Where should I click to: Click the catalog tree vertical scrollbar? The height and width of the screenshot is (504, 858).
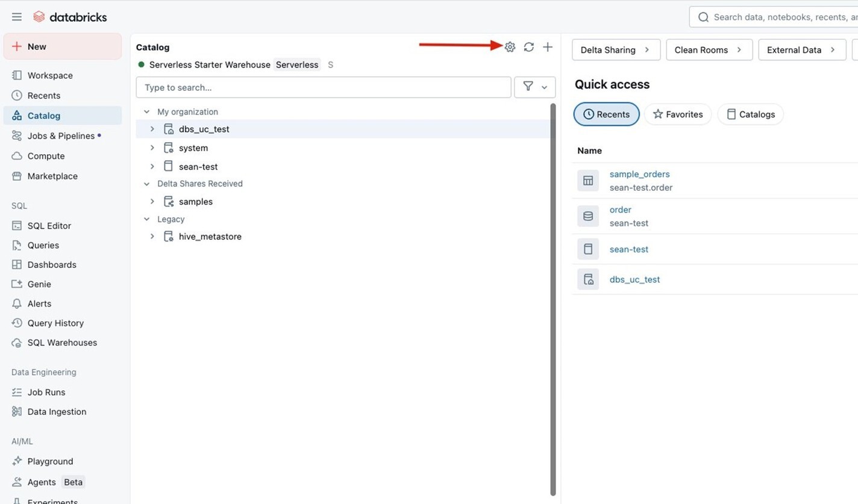553,299
